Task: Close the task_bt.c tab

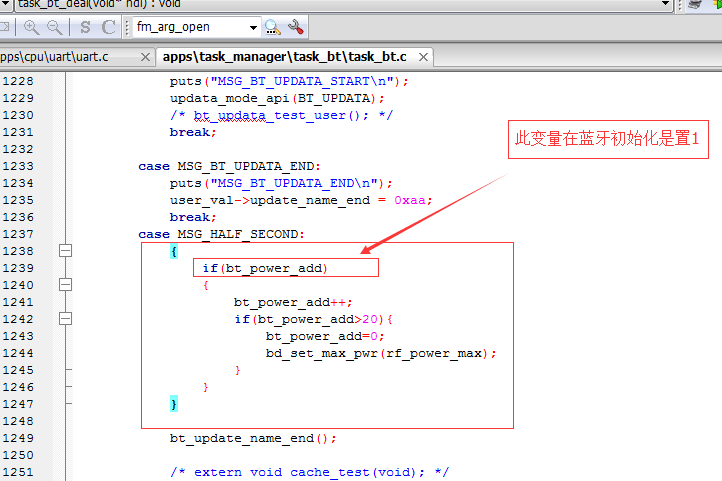Action: click(423, 57)
